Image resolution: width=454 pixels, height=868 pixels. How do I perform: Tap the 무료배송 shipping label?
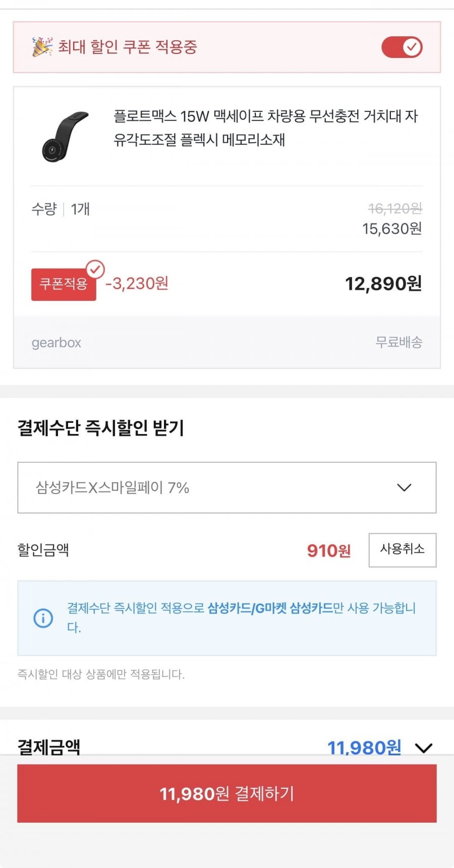pyautogui.click(x=399, y=343)
